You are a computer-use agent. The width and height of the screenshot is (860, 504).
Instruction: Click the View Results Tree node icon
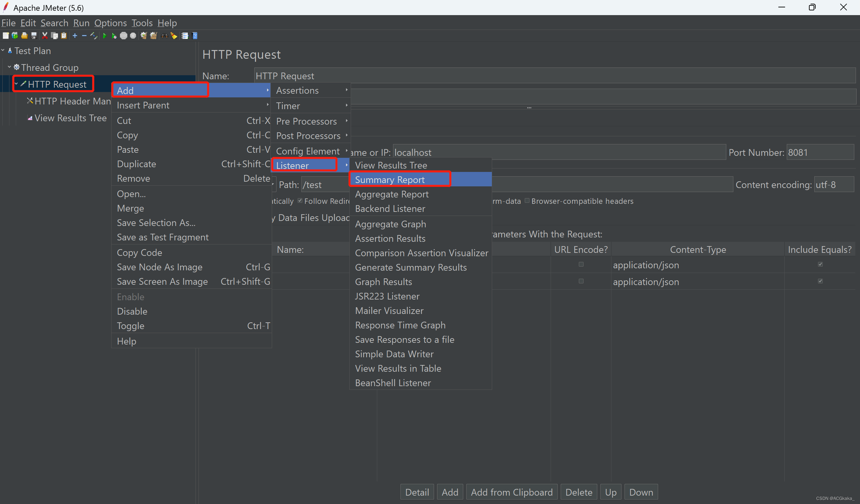(30, 118)
